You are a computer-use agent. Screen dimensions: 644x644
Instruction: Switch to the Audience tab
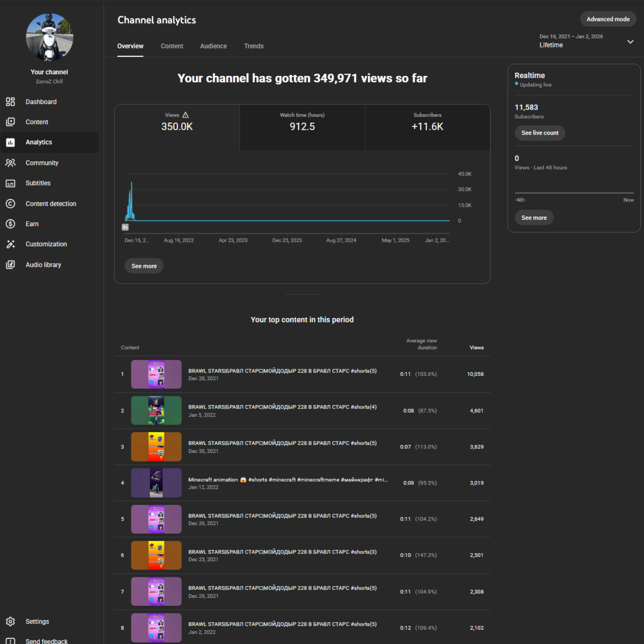(x=213, y=46)
